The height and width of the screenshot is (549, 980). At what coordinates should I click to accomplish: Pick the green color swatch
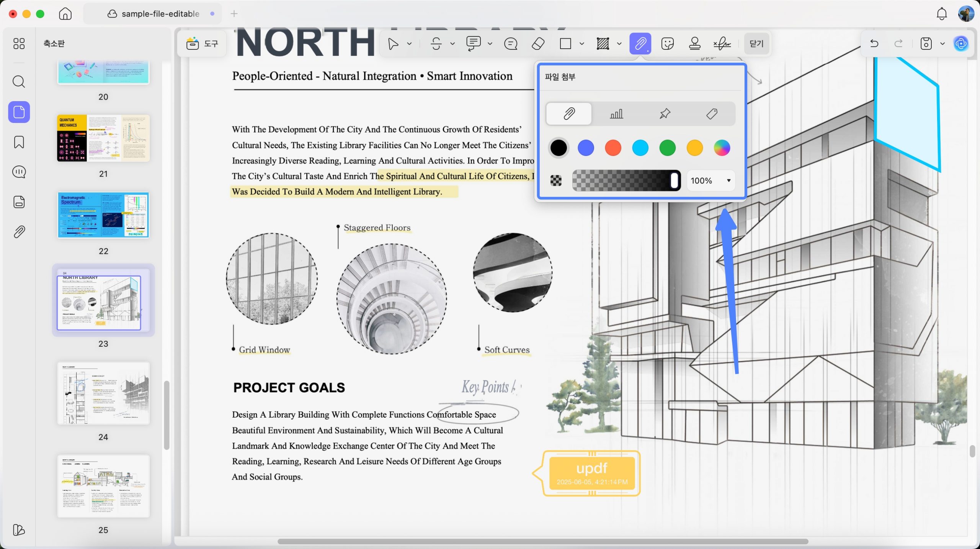[x=667, y=148]
